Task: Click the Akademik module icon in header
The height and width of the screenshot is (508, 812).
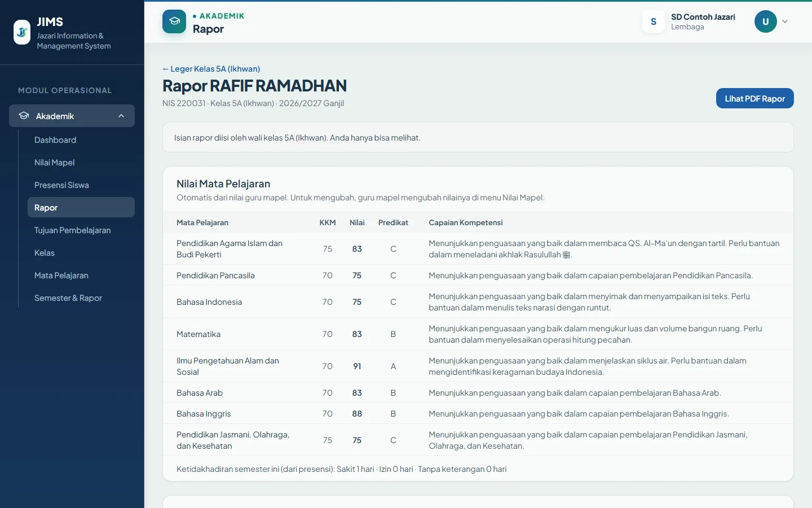Action: (x=174, y=21)
